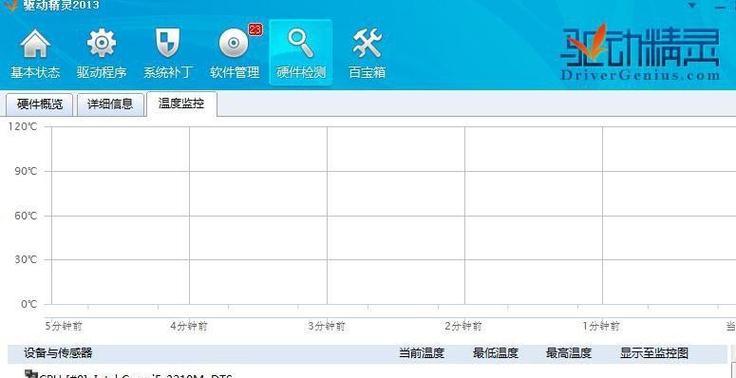
Task: Click the 设备与传感器 column header
Action: 58,353
